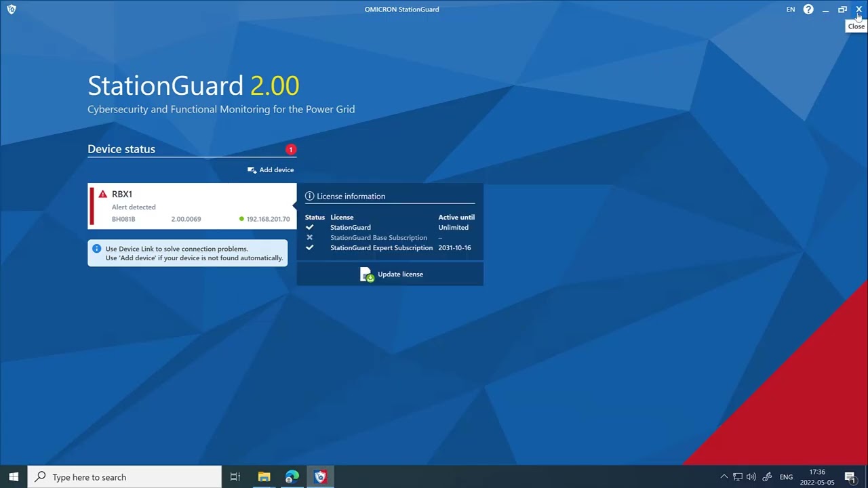Click the StationGuard license checkmark
868x488 pixels.
(310, 228)
